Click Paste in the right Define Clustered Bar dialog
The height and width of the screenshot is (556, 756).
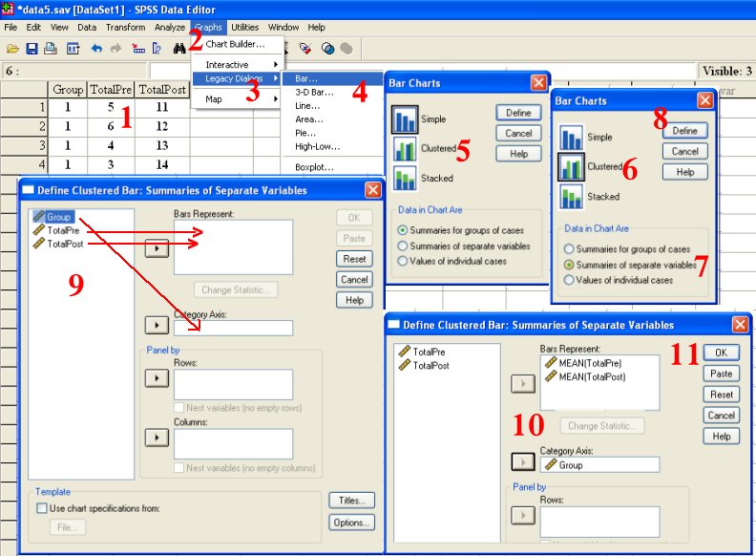[x=722, y=374]
